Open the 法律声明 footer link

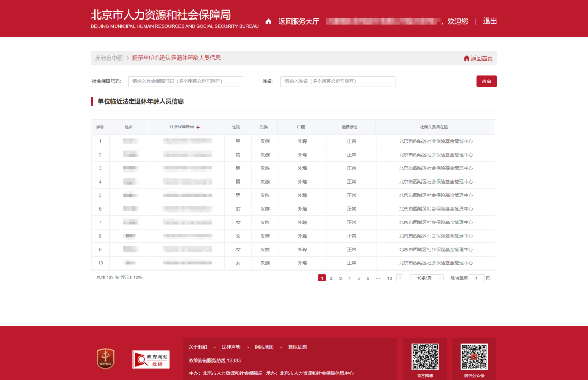pyautogui.click(x=231, y=347)
